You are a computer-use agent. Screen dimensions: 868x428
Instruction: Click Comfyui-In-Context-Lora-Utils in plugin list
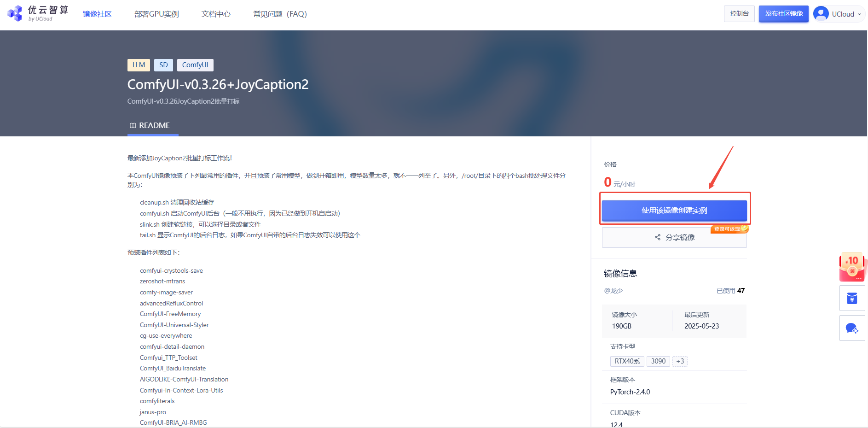coord(181,390)
